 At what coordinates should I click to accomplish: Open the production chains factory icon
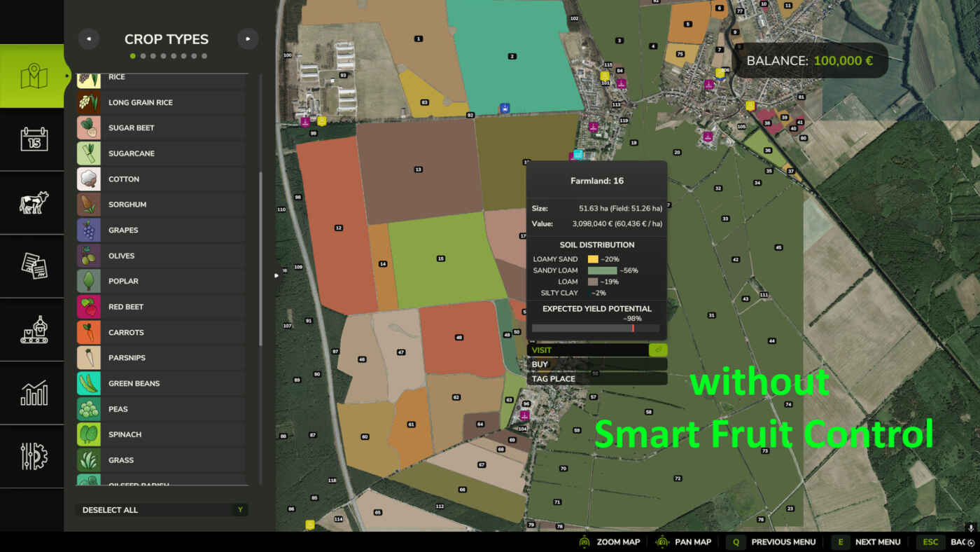pos(34,329)
